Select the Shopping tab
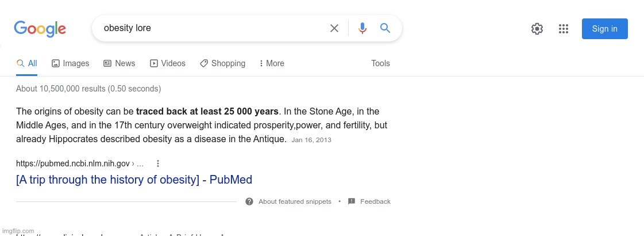 coord(222,63)
